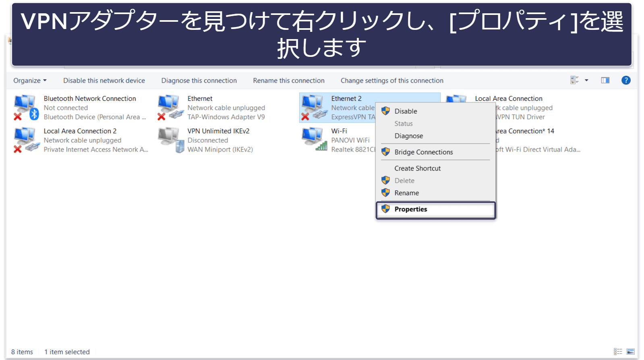Switch to details view in status bar
The height and width of the screenshot is (360, 644).
click(x=618, y=352)
